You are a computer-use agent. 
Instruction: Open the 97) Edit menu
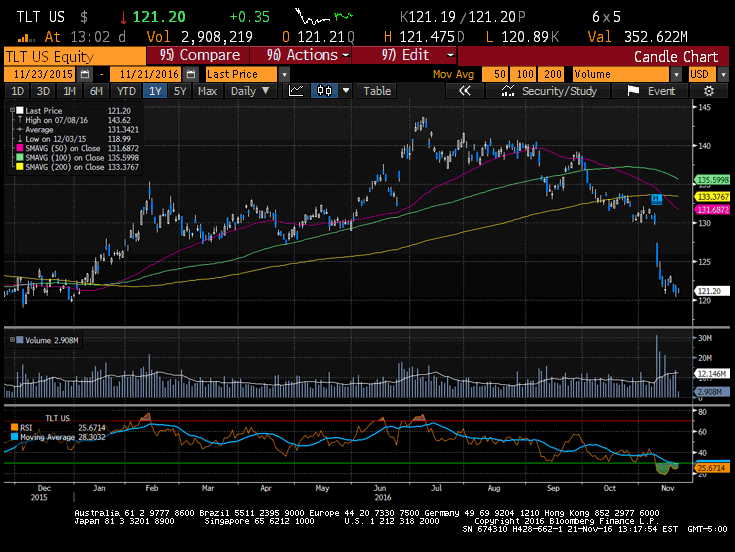(404, 55)
